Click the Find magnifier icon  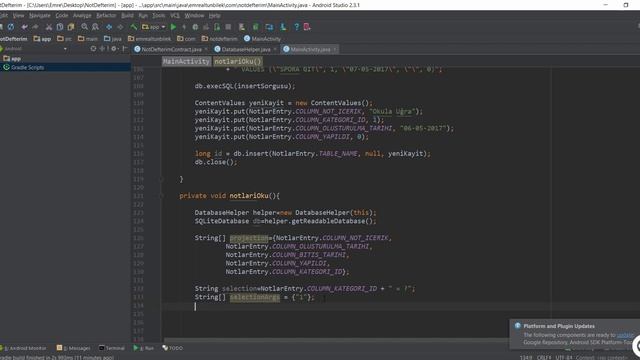pyautogui.click(x=84, y=27)
